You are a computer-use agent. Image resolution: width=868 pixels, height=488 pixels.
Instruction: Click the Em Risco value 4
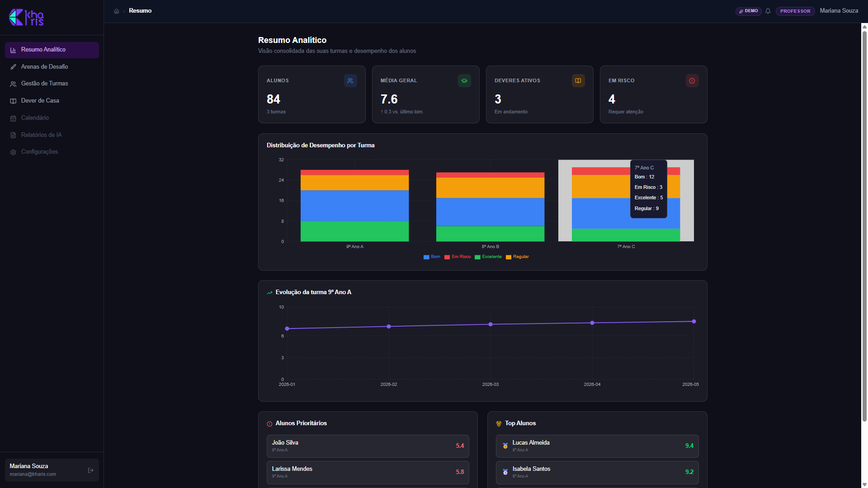coord(612,99)
